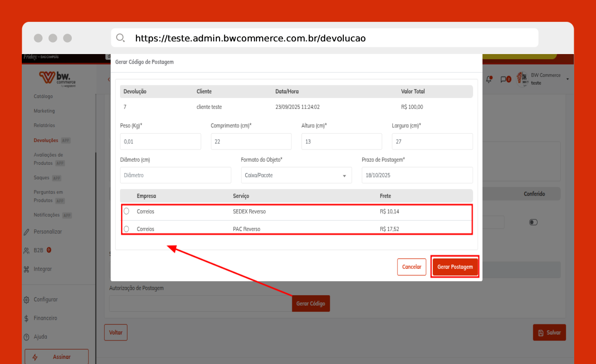This screenshot has height=364, width=596.
Task: Open Relatórios in the sidebar menu
Action: click(x=45, y=126)
